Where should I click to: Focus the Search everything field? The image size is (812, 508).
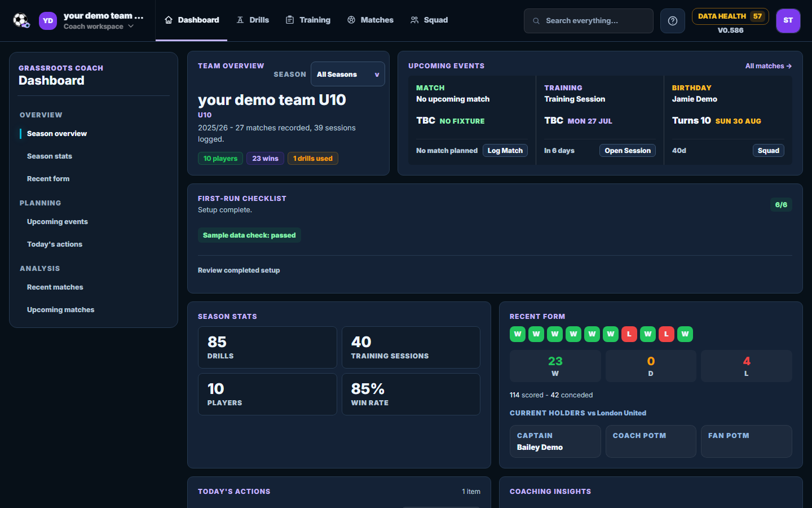[x=589, y=21]
